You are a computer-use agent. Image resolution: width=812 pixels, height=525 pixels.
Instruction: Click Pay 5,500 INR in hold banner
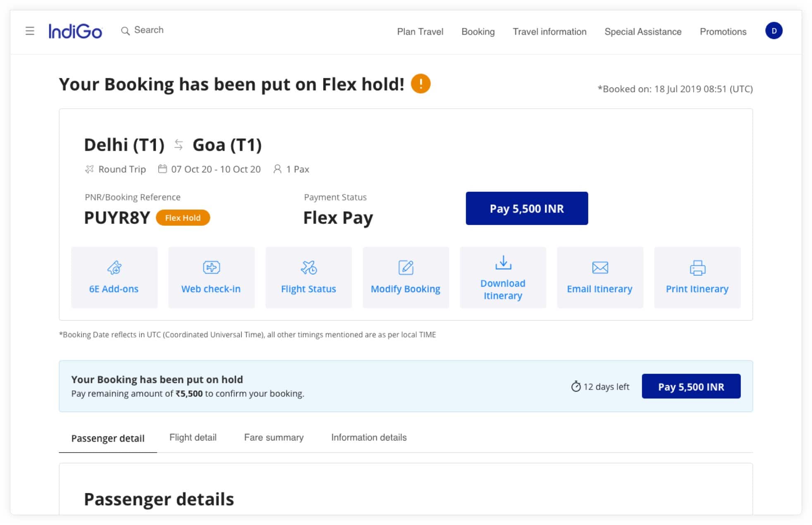[x=691, y=387]
